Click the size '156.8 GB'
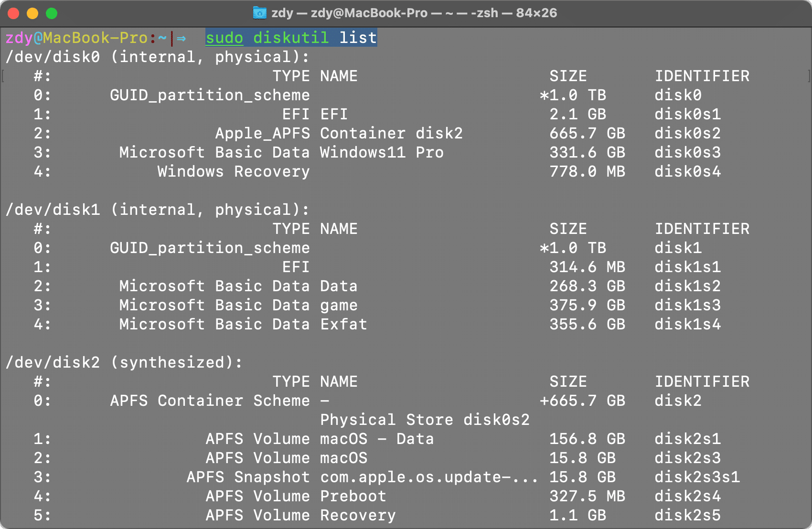Viewport: 812px width, 529px height. [x=588, y=439]
